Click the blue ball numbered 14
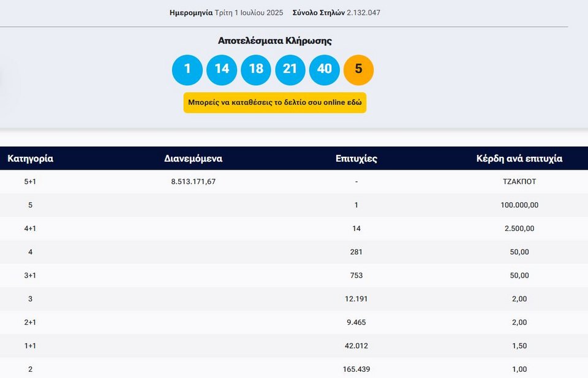This screenshot has height=378, width=588. pyautogui.click(x=222, y=70)
